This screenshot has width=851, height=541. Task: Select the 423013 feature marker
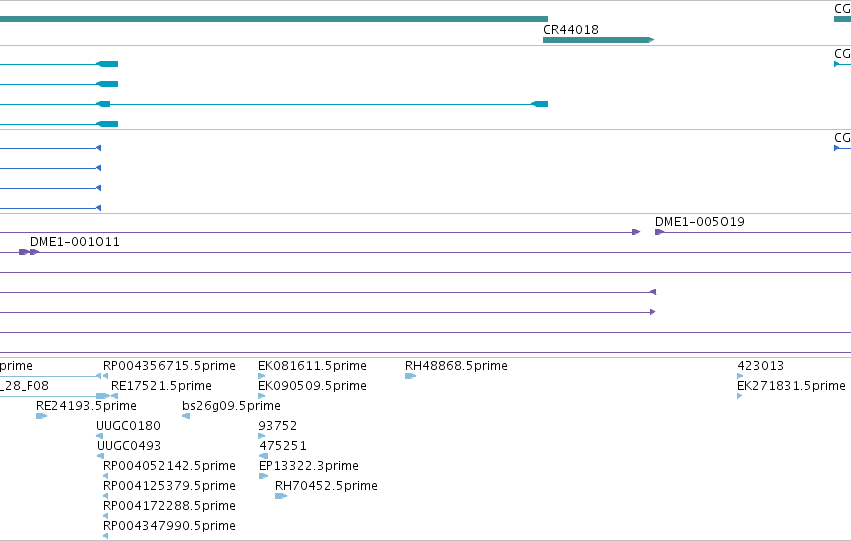[740, 376]
